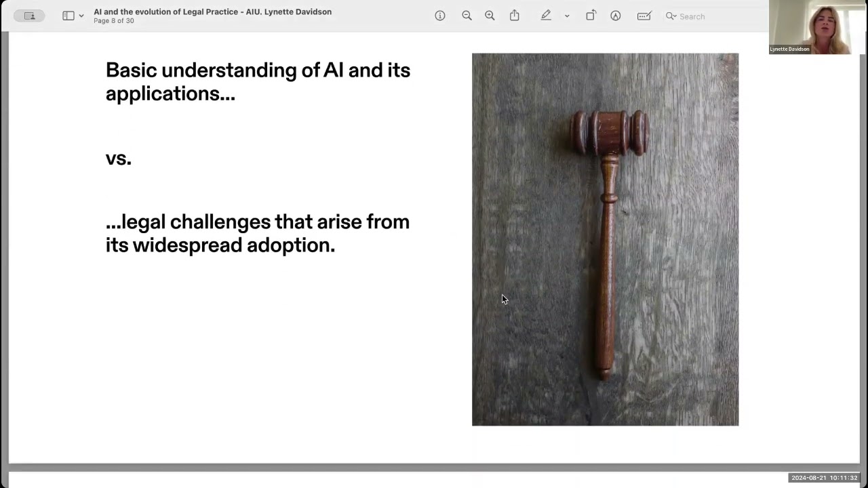This screenshot has width=868, height=488.
Task: Open the highlight color dropdown arrow
Action: pos(567,16)
